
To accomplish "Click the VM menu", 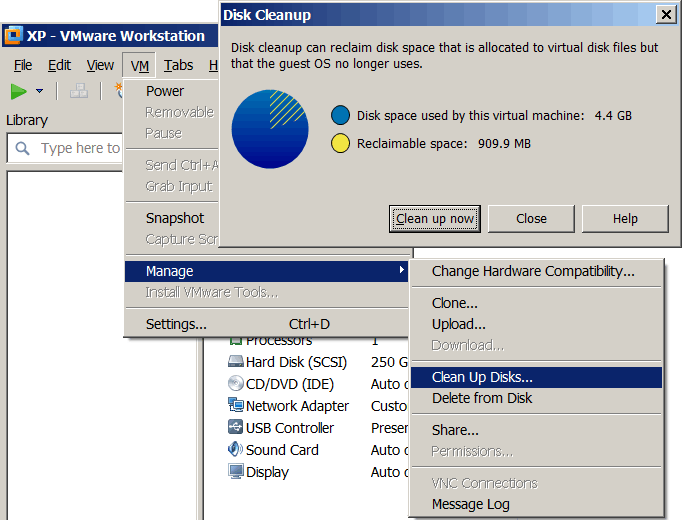I will click(139, 66).
